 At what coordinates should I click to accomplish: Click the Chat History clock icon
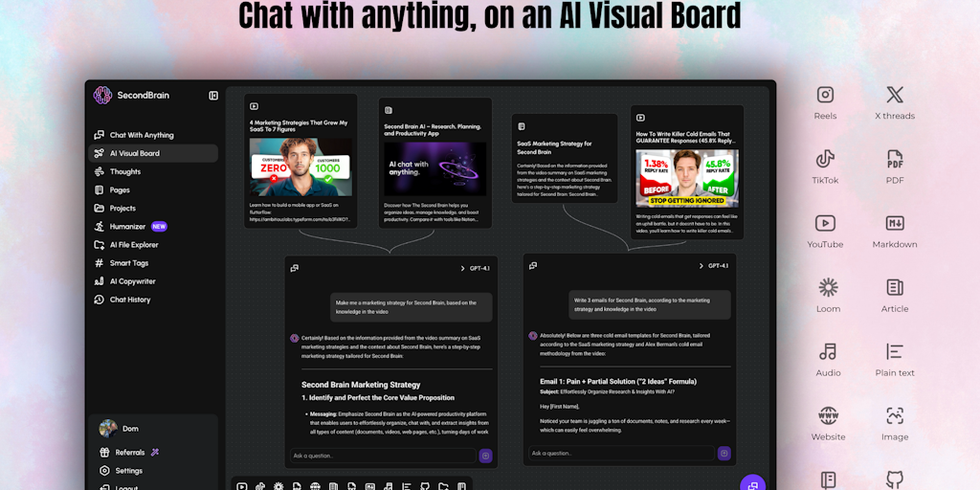(x=99, y=300)
